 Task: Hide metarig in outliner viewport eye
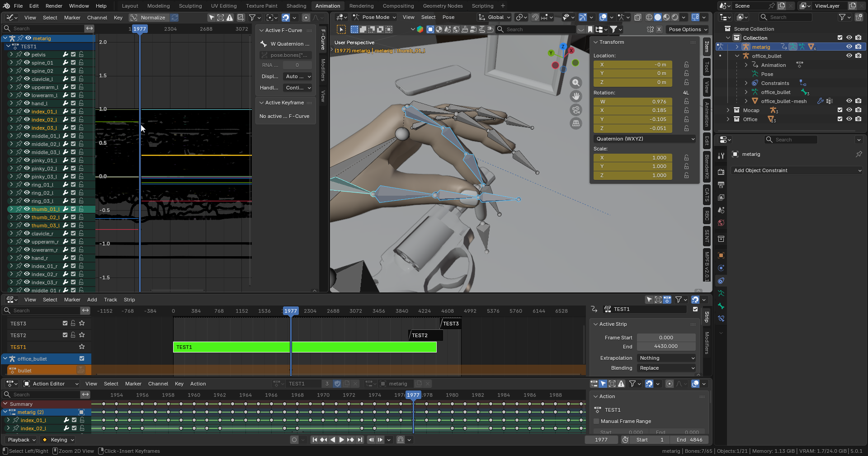click(x=849, y=47)
